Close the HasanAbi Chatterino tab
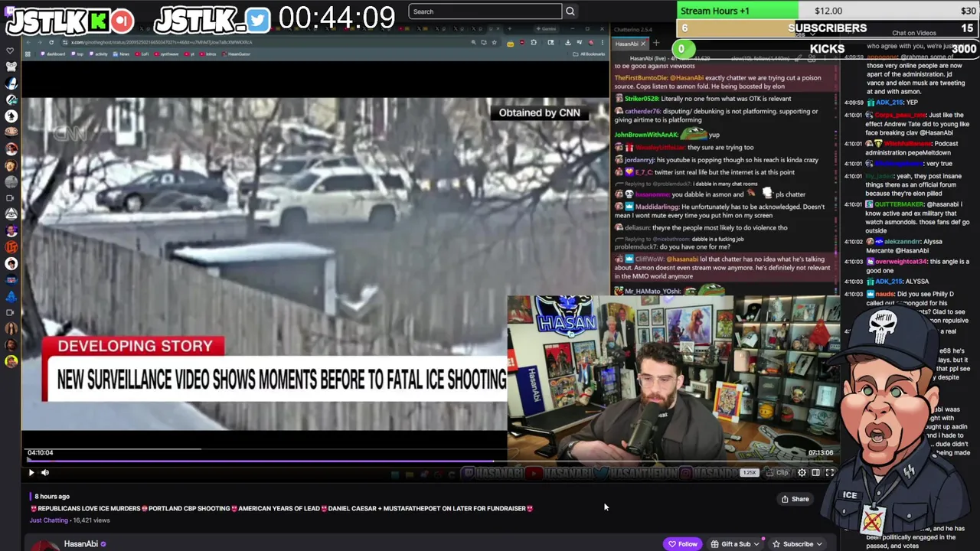The image size is (980, 551). (x=643, y=44)
